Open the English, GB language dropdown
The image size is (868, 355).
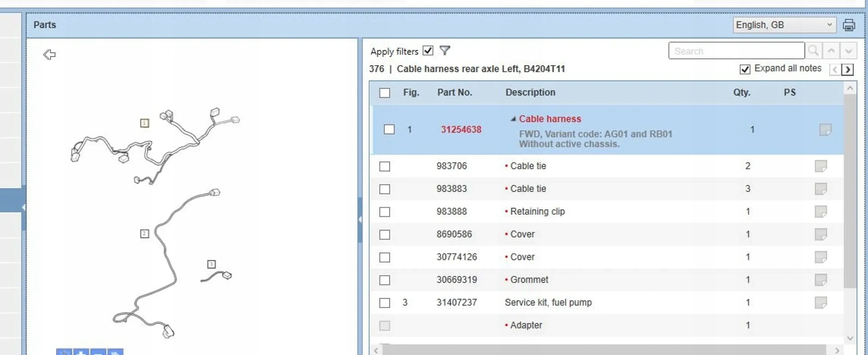click(784, 25)
